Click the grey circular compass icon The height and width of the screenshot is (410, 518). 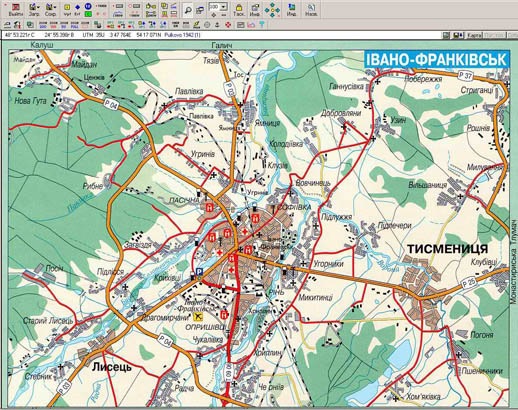click(207, 25)
